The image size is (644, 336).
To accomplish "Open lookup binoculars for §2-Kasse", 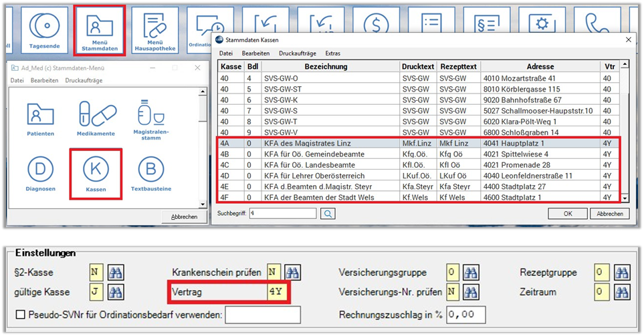I will [x=114, y=273].
